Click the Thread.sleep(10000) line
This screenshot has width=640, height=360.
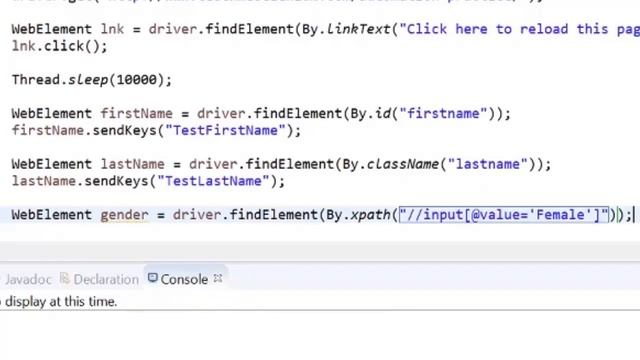pyautogui.click(x=92, y=80)
